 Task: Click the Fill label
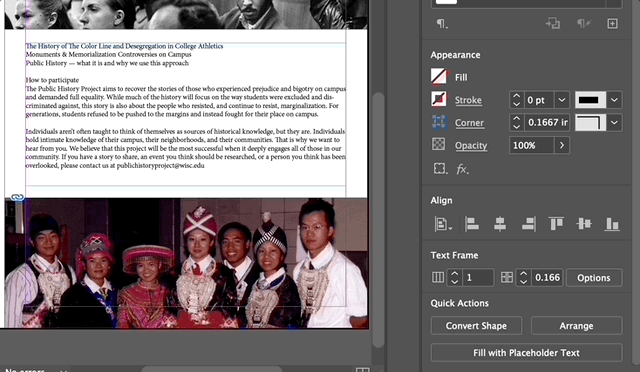click(461, 77)
